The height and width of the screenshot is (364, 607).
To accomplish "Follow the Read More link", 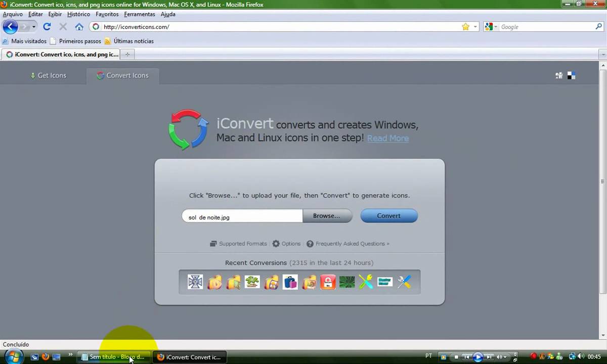I will click(388, 138).
